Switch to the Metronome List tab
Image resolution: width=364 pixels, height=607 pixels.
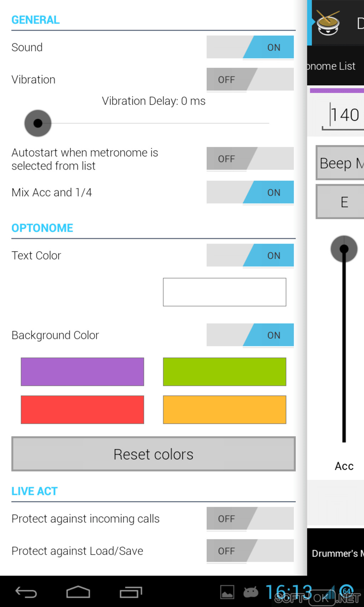tap(332, 66)
